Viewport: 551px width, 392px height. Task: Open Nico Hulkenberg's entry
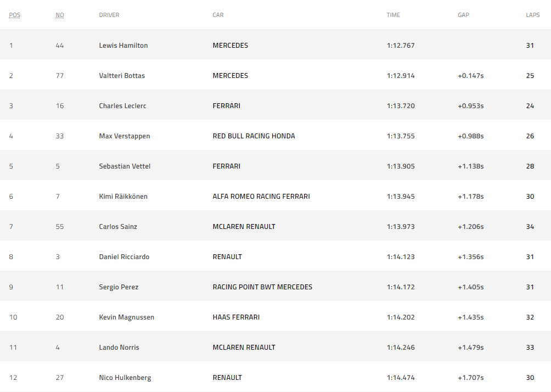(x=125, y=378)
